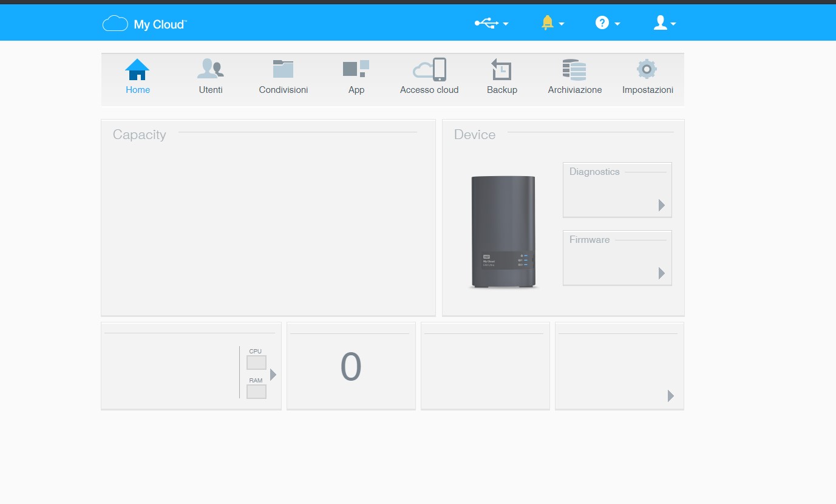
Task: Expand the help dropdown arrow
Action: click(x=617, y=24)
